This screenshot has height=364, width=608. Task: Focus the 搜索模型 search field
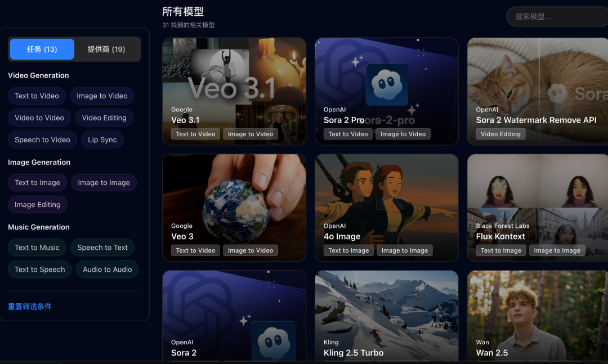557,17
